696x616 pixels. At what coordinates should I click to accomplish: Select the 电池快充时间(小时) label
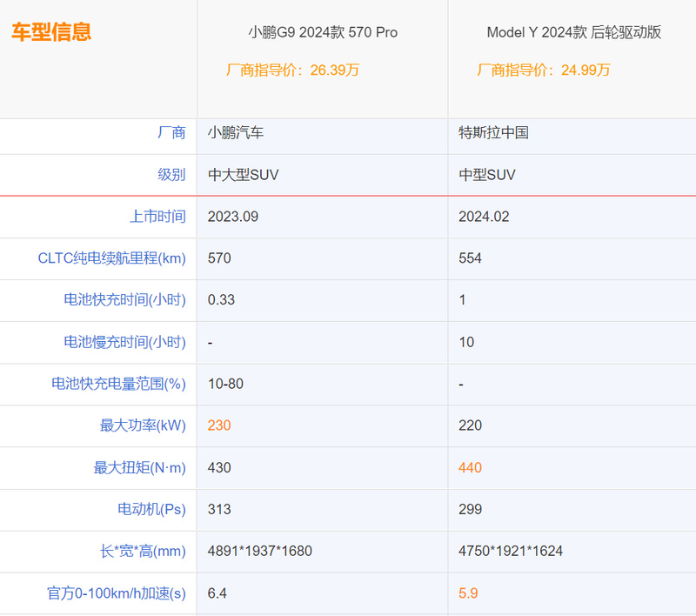tap(124, 300)
